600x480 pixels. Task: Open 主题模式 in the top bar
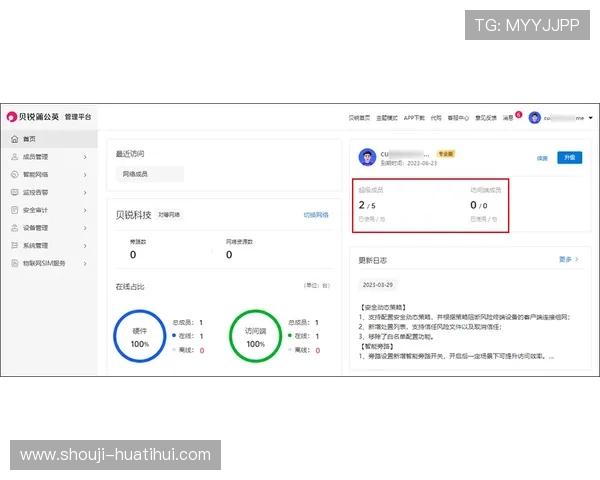point(387,118)
